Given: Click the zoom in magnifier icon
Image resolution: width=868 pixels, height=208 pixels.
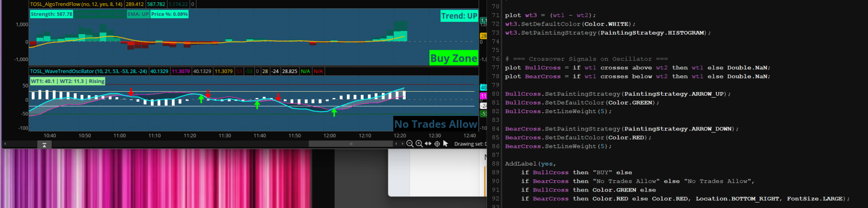Looking at the screenshot, I should (419, 144).
